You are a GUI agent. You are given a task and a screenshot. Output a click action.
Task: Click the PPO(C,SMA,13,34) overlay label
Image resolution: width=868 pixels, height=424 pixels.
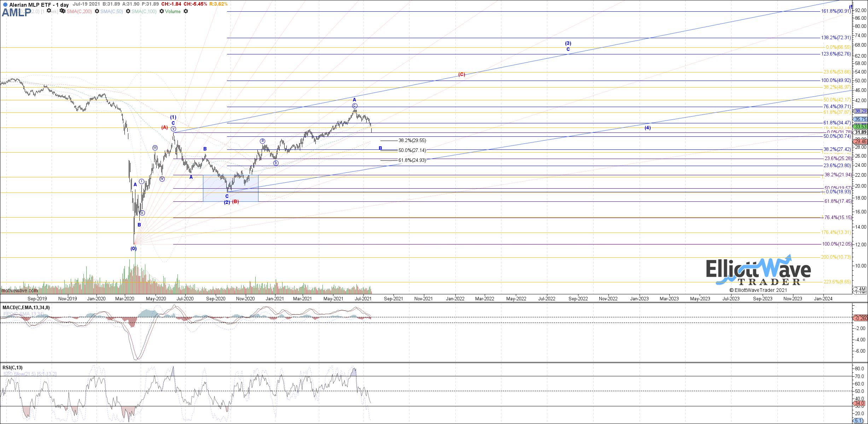[x=23, y=313]
